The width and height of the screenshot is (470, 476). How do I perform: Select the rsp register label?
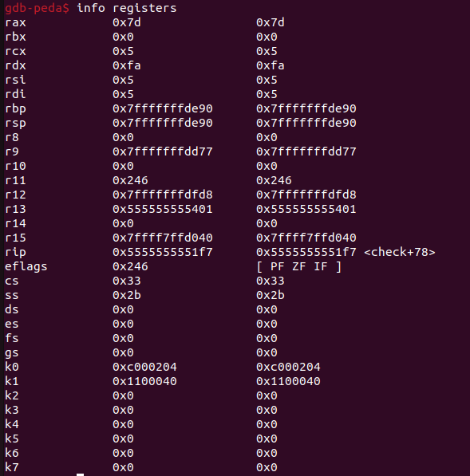[15, 124]
